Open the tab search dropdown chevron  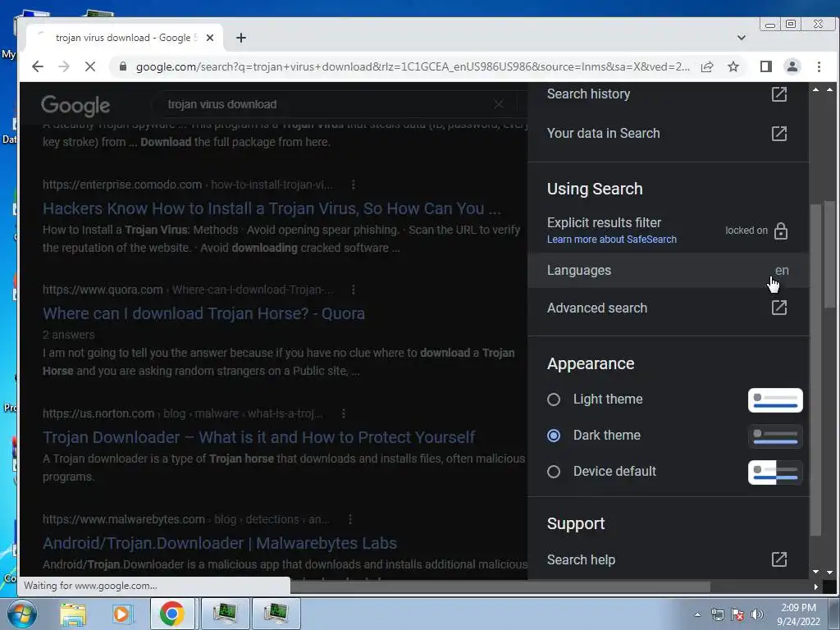(x=742, y=38)
